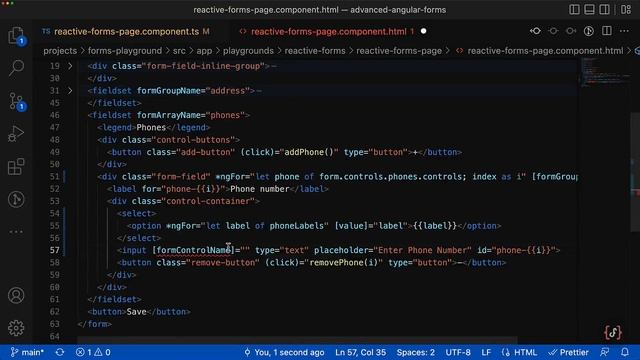Click line number 57 in gutter
The width and height of the screenshot is (640, 360).
(55, 250)
